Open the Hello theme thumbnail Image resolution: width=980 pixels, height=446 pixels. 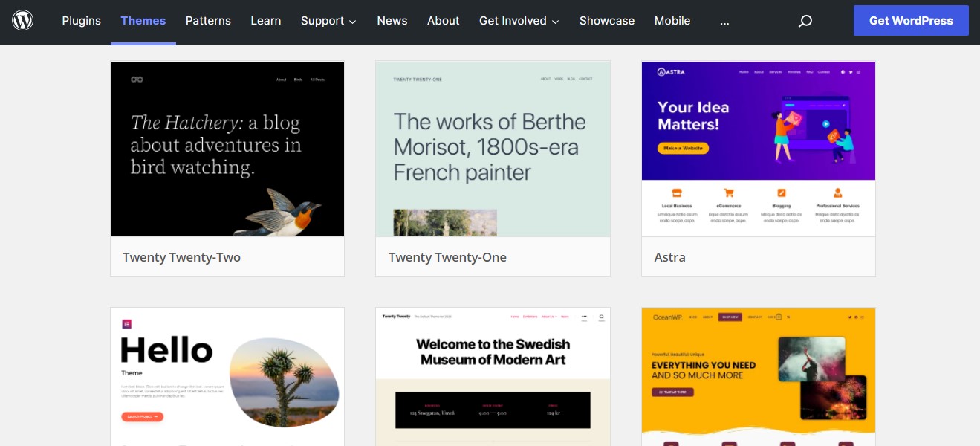(227, 377)
